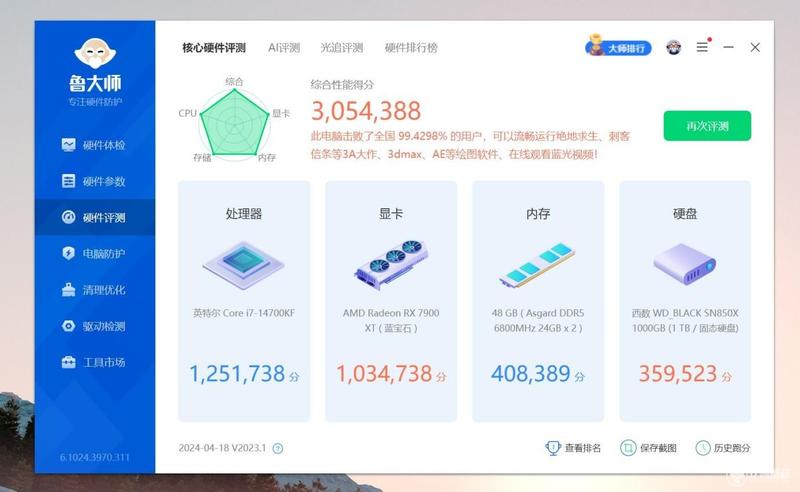This screenshot has width=800, height=492.
Task: Open 硬件参数 in the sidebar
Action: [94, 181]
